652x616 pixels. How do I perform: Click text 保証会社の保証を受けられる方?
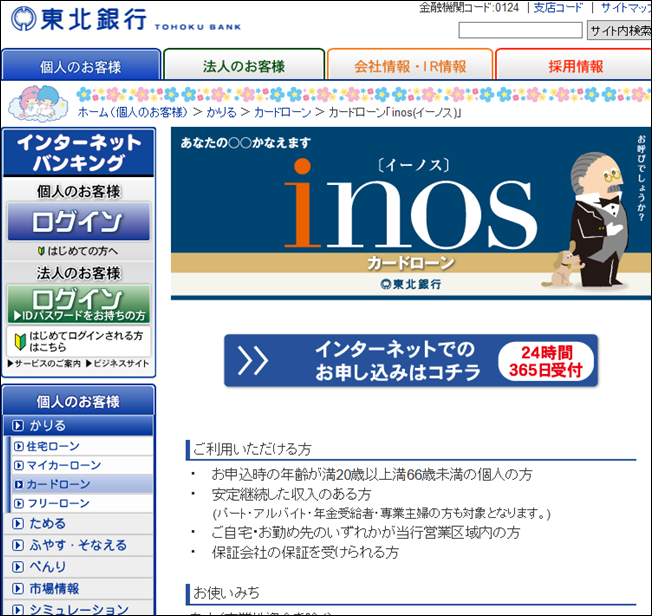click(305, 552)
